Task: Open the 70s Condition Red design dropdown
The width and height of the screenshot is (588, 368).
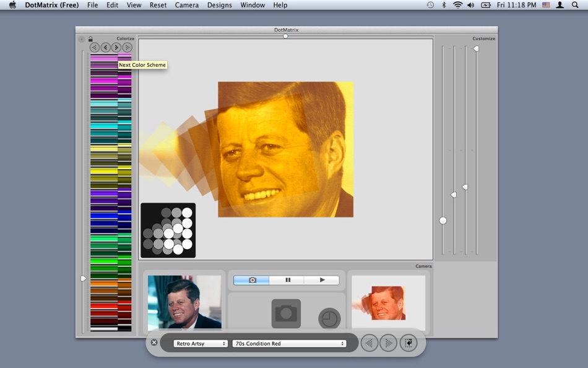Action: [289, 344]
